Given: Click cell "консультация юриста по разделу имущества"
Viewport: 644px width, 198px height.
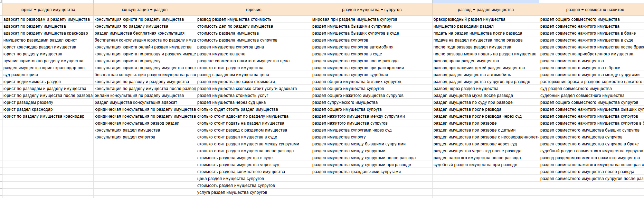Looking at the screenshot, I should tap(145, 19).
